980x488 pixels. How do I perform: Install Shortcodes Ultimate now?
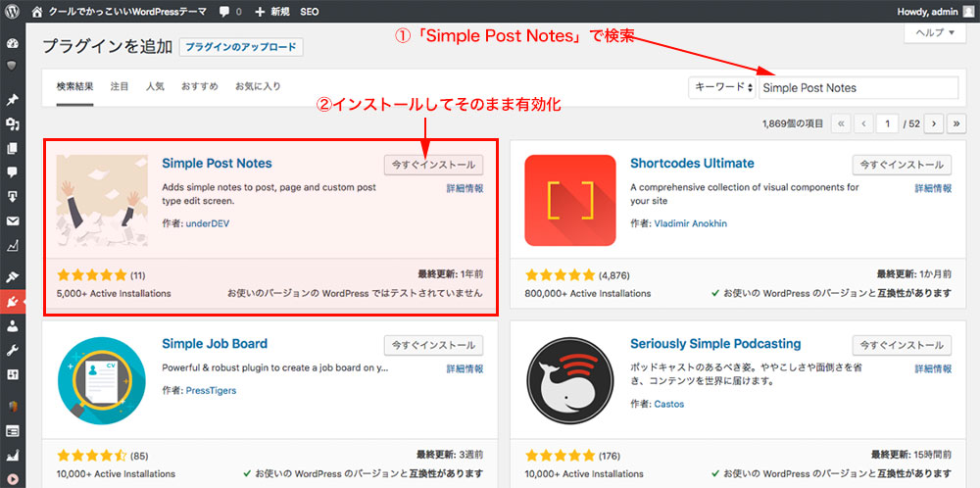(x=902, y=165)
